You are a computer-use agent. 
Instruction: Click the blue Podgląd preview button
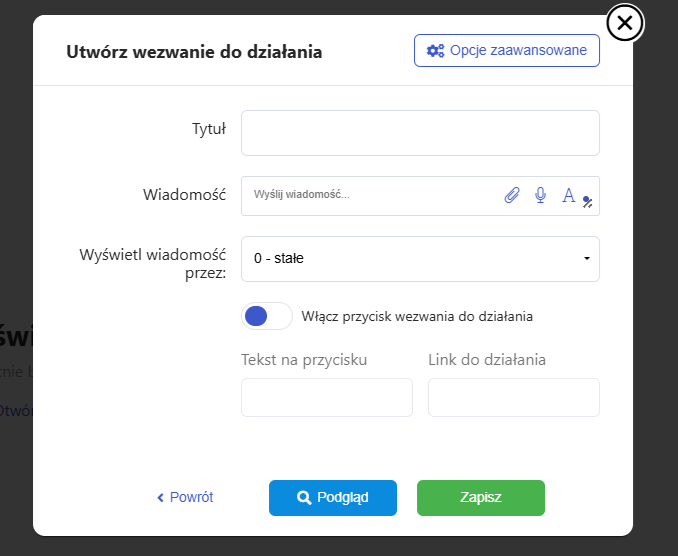point(333,497)
